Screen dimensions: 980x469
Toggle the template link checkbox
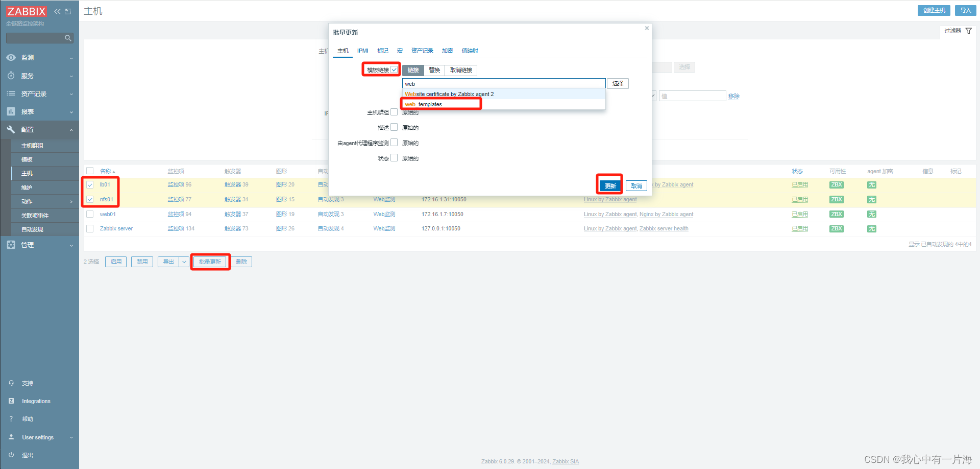click(x=394, y=69)
